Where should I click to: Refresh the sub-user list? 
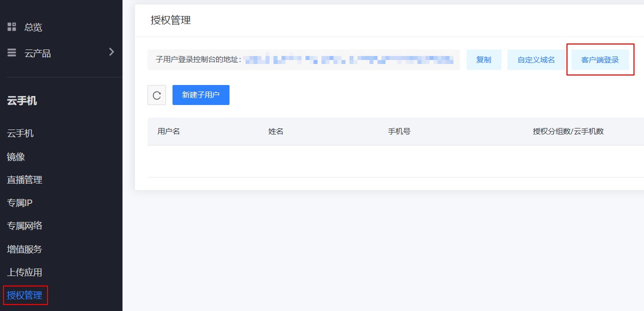click(156, 95)
